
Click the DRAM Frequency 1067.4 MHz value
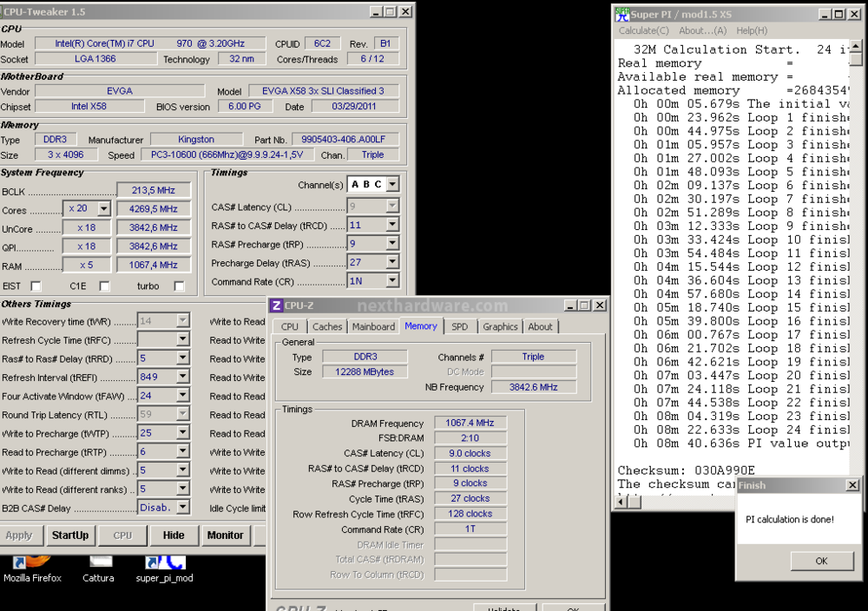coord(470,423)
